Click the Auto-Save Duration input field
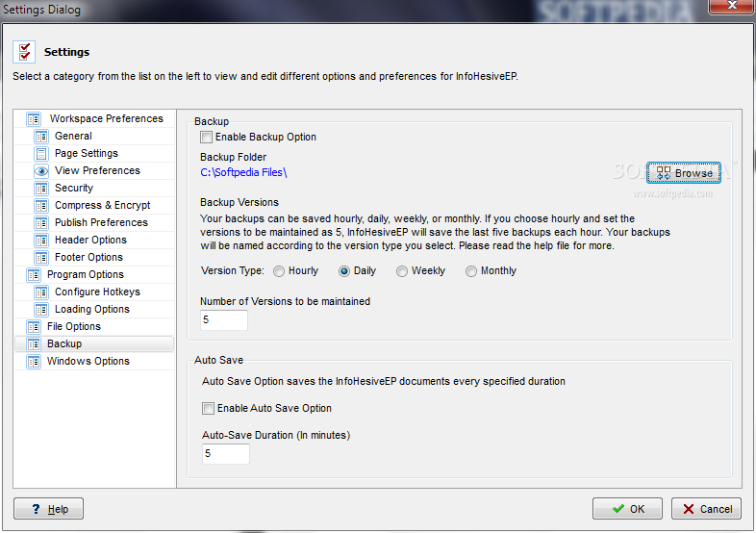The width and height of the screenshot is (756, 533). coord(226,454)
